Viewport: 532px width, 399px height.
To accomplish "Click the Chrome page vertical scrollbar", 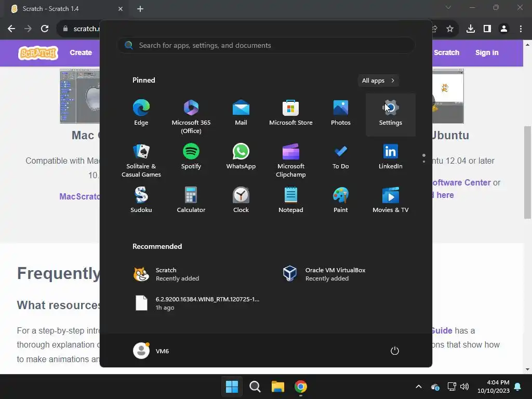I will click(x=527, y=172).
